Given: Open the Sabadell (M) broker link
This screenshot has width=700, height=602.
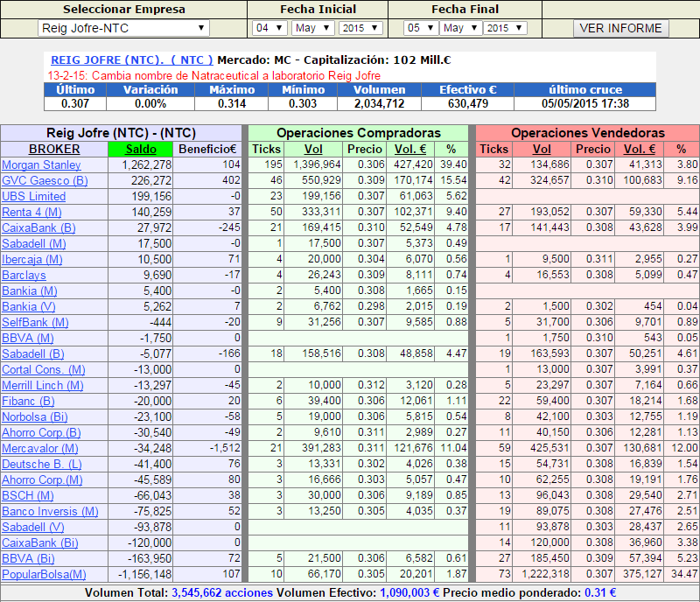Looking at the screenshot, I should click(34, 244).
